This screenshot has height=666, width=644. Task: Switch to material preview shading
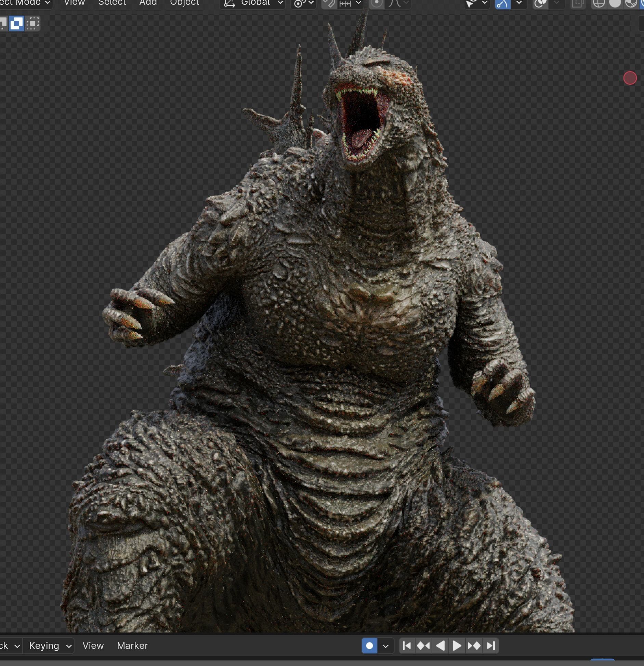pos(631,3)
